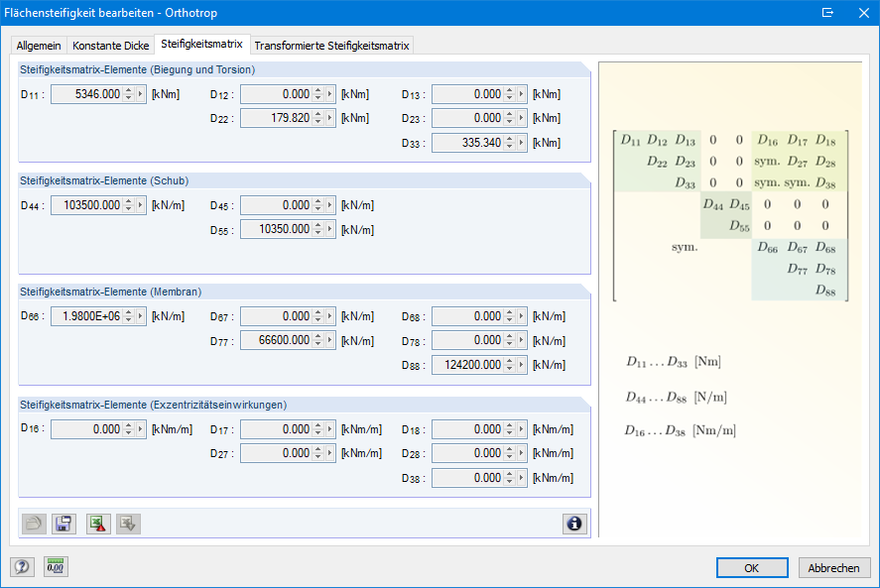Viewport: 880px width, 588px height.
Task: Click the D67 value field
Action: pos(277,316)
